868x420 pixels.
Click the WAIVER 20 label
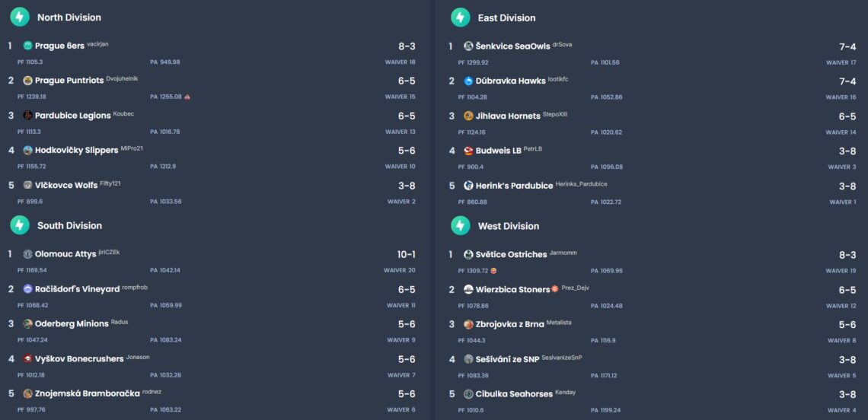400,270
